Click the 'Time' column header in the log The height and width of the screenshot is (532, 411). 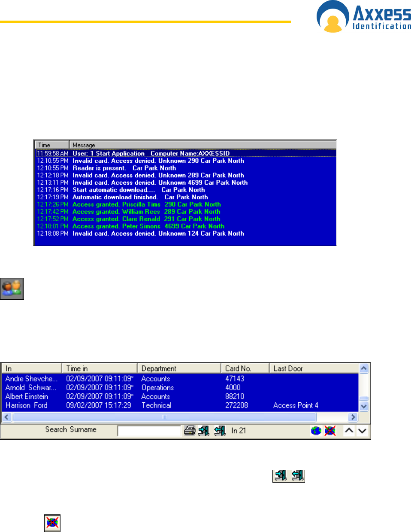[52, 145]
